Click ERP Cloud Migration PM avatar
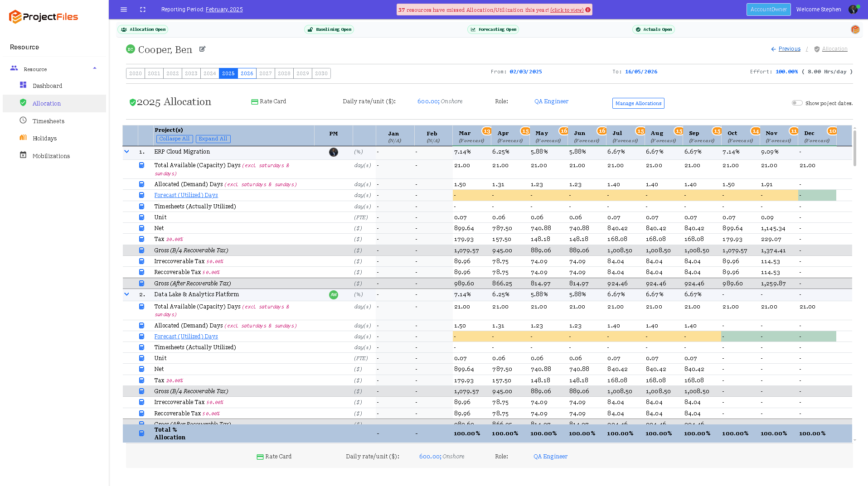Viewport: 868px width, 486px height. [334, 152]
